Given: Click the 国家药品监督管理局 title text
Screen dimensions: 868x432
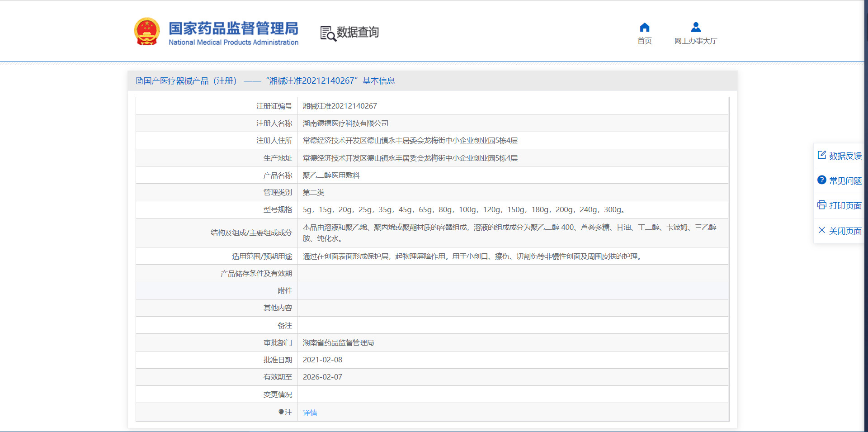Looking at the screenshot, I should coord(234,28).
